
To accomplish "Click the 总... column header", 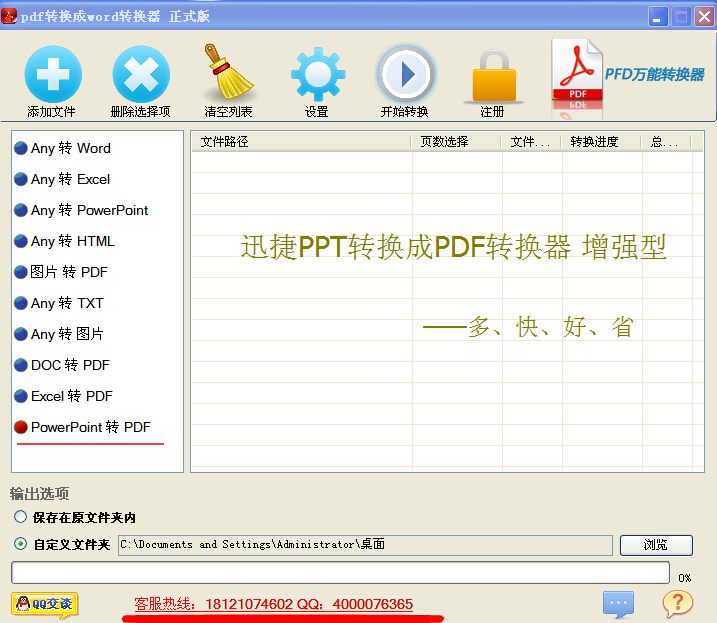I will click(x=666, y=142).
